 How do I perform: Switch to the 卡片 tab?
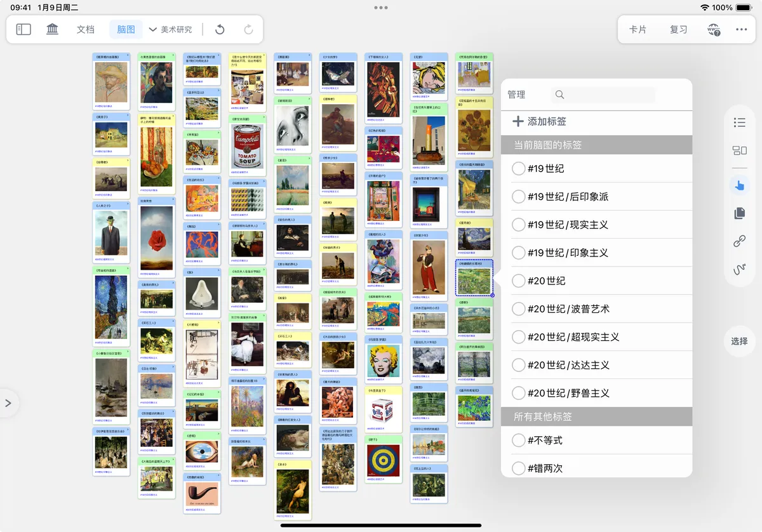pos(638,29)
